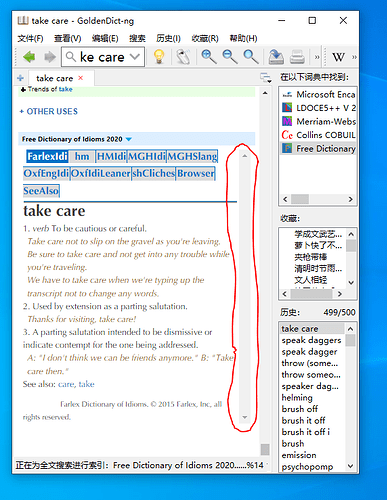Expand the OTHER USES section
The height and width of the screenshot is (500, 387).
(x=49, y=111)
